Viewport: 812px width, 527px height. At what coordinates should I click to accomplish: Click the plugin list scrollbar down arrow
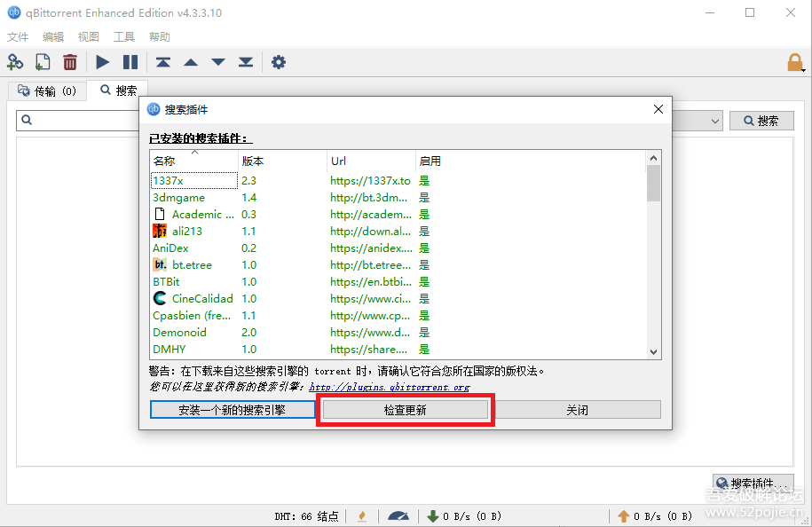click(x=653, y=352)
